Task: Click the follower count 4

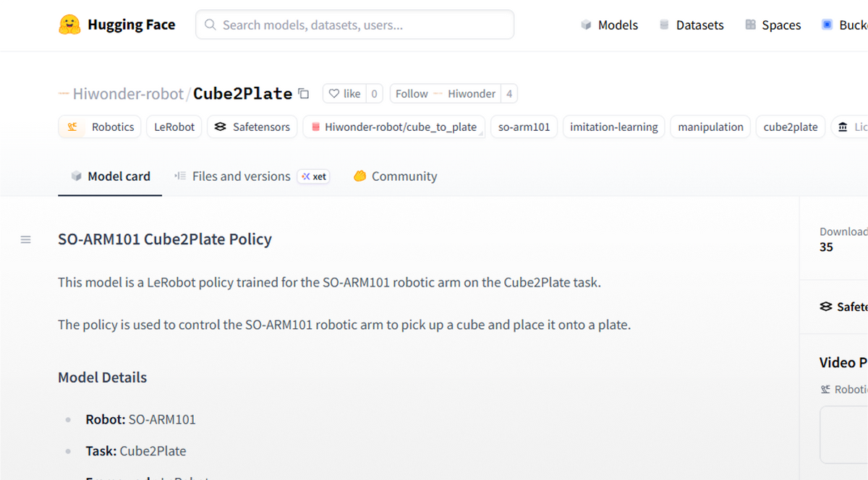Action: (x=509, y=94)
